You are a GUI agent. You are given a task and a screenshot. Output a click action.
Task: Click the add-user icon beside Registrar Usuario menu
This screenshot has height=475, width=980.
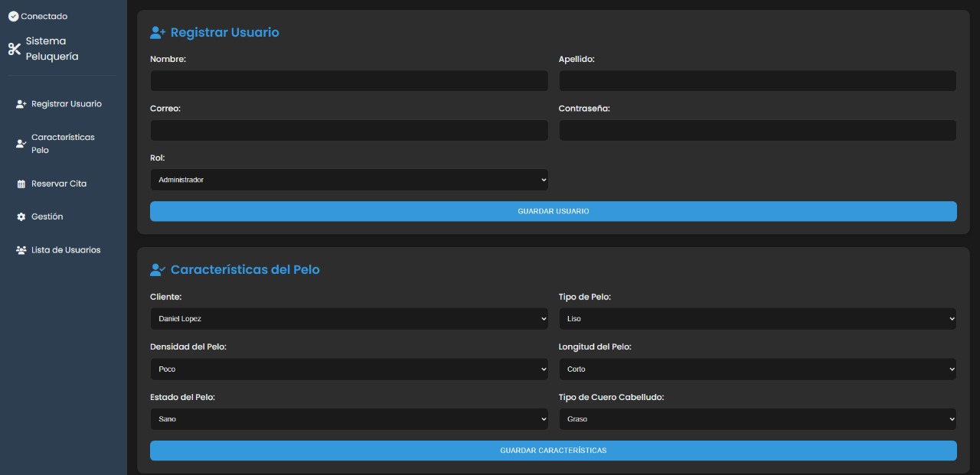coord(21,104)
